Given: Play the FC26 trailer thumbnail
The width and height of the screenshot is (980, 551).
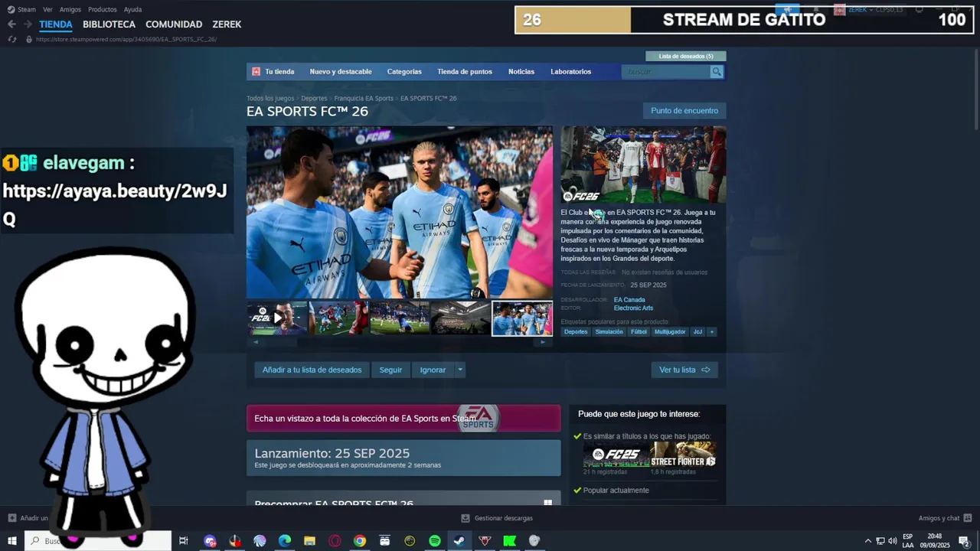Looking at the screenshot, I should point(277,318).
